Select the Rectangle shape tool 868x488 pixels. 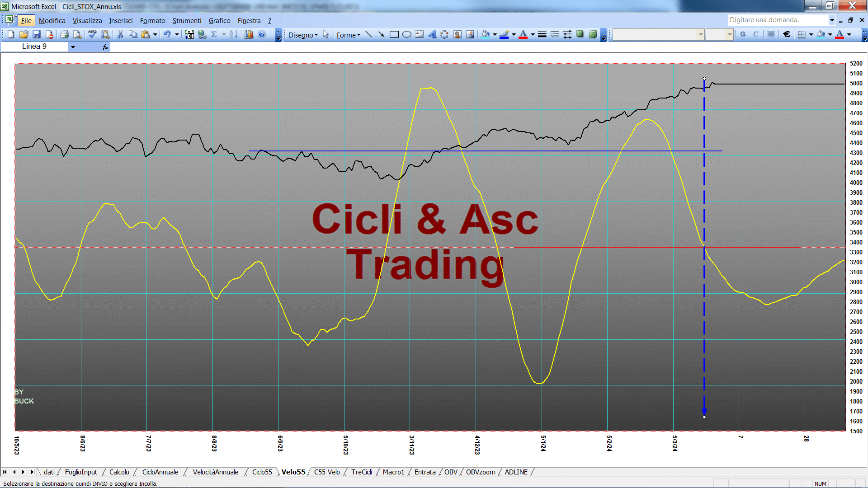click(394, 34)
